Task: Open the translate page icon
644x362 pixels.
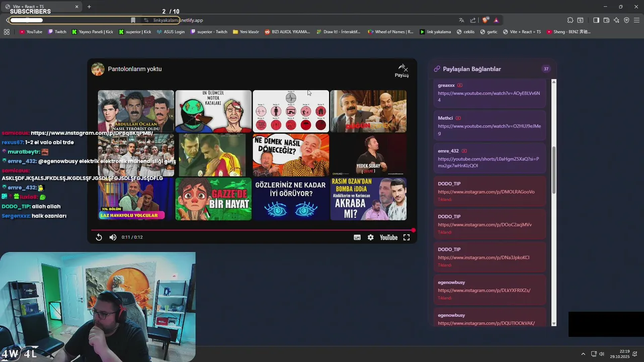Action: pos(461,20)
